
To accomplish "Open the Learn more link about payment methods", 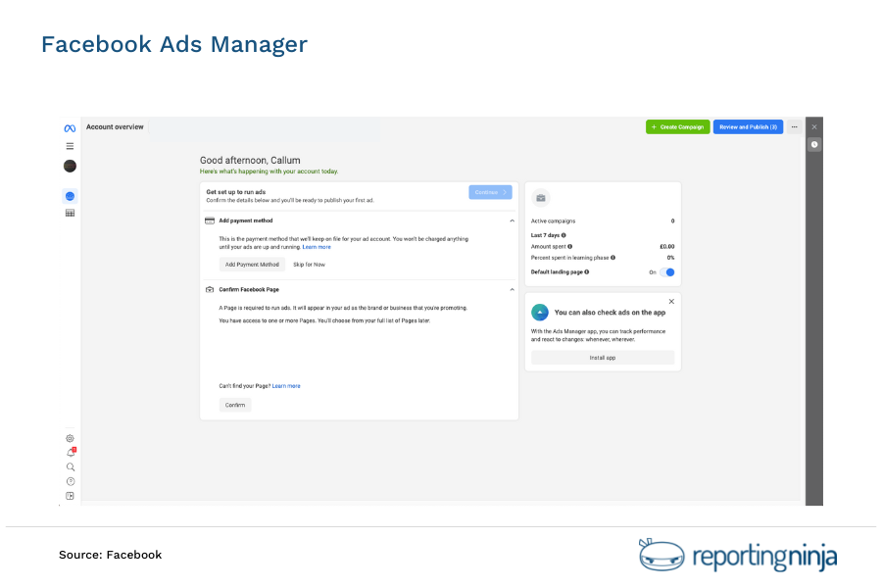I will pos(317,246).
